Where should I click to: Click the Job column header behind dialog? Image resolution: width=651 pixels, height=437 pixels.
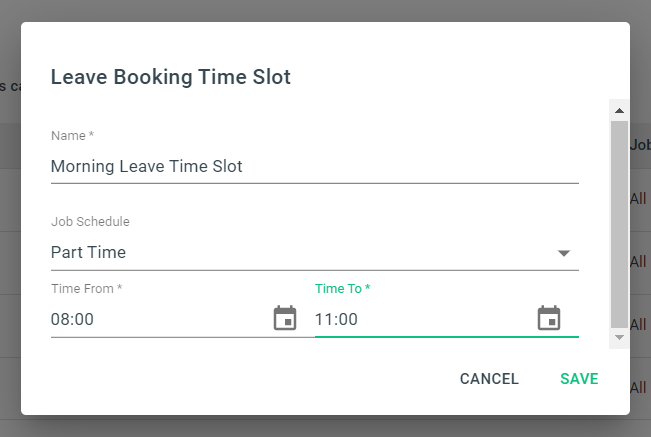point(640,145)
